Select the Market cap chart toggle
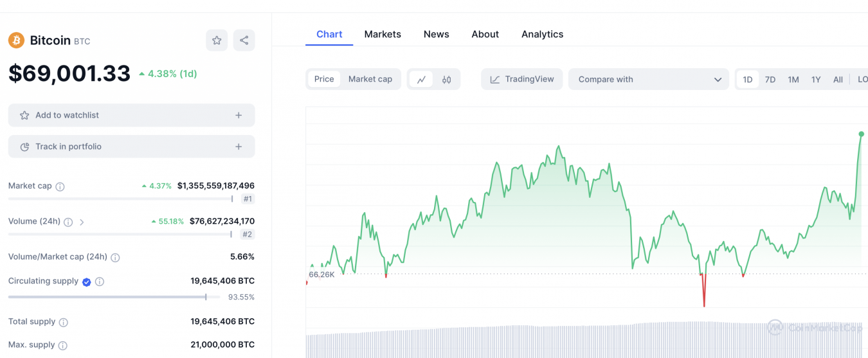Viewport: 868px width, 358px height. (370, 79)
